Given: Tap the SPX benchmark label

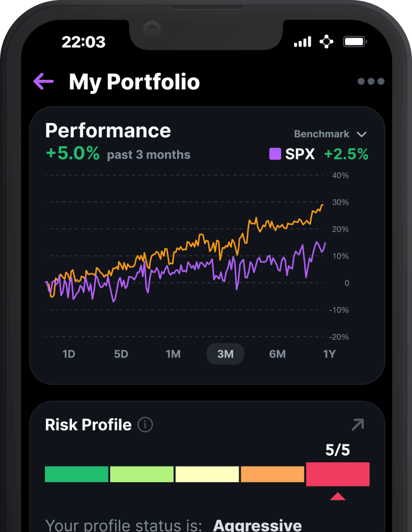Looking at the screenshot, I should click(x=300, y=154).
